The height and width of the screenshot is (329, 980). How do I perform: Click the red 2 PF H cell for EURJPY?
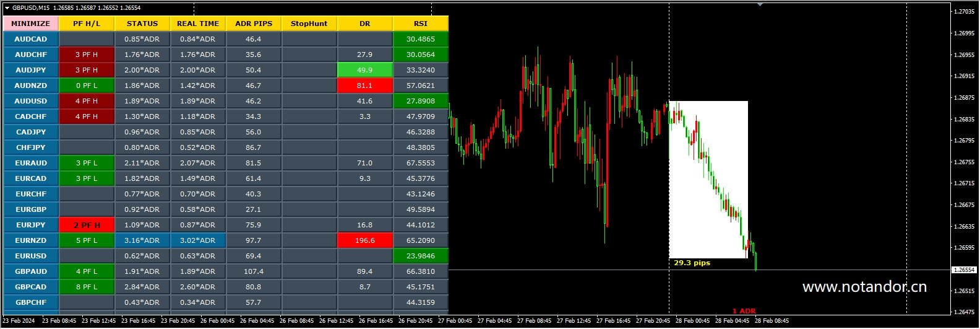pos(87,225)
